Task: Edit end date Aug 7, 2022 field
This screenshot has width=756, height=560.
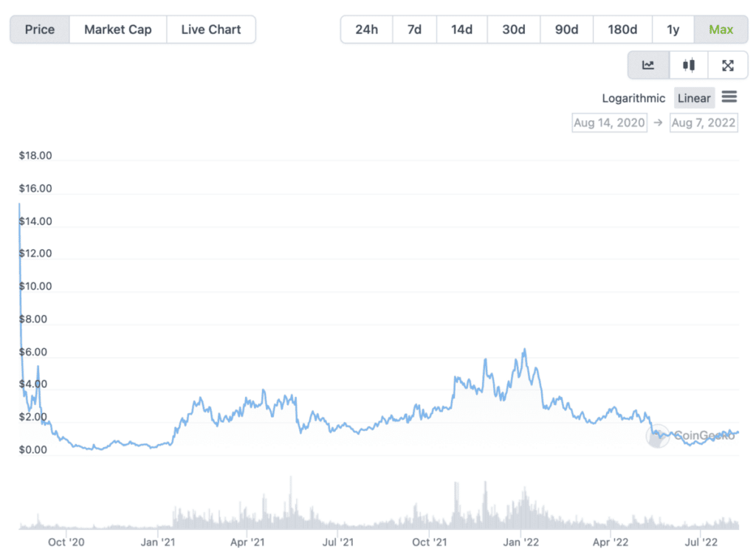Action: (x=703, y=122)
